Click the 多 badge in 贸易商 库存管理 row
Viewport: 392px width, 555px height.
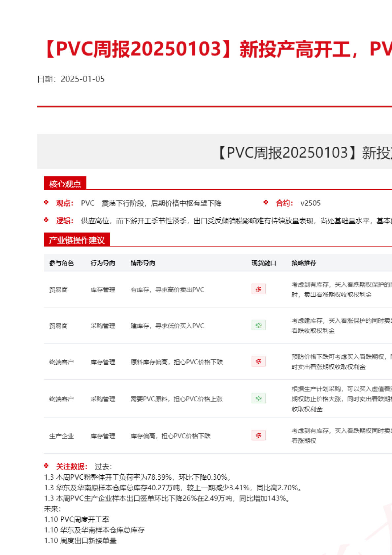coord(258,289)
